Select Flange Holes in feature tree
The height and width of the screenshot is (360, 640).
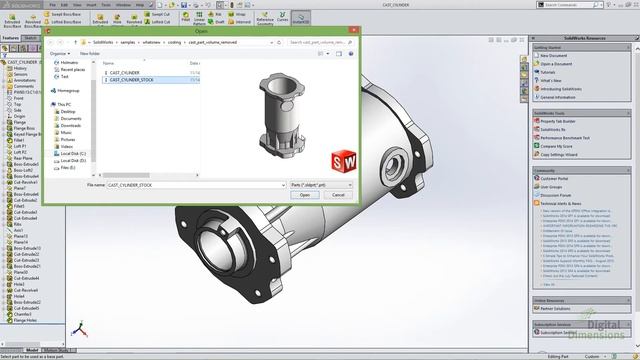click(x=25, y=320)
